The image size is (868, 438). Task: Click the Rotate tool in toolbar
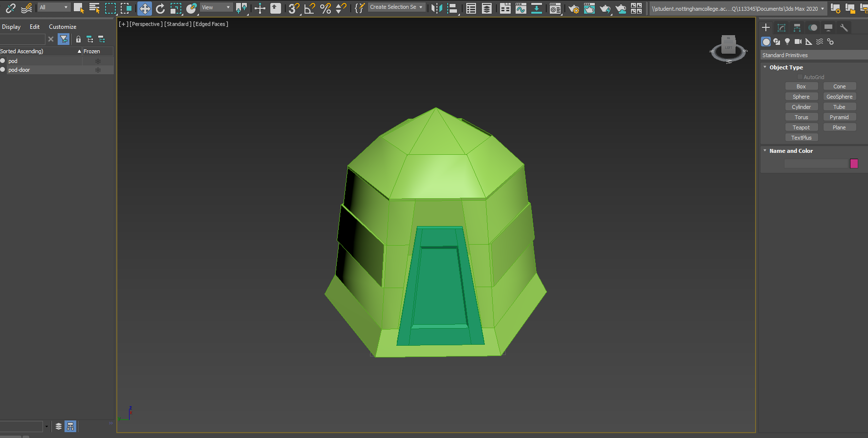[x=160, y=8]
